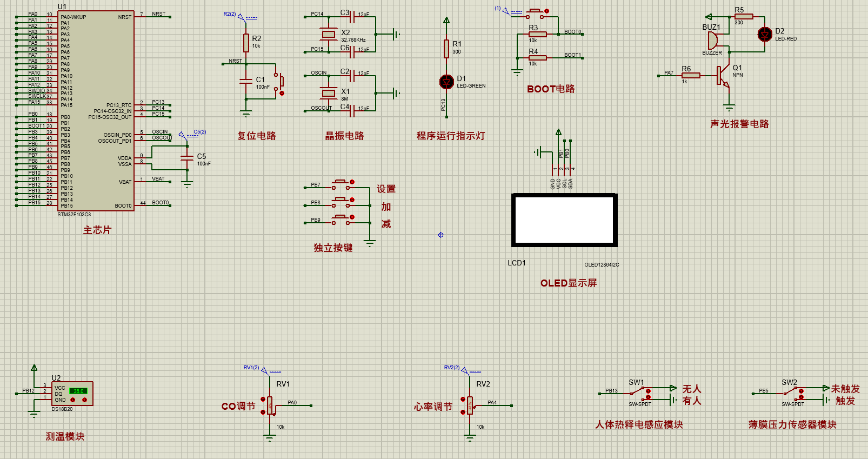Click the 程序运行指示灯 label
Image resolution: width=868 pixels, height=459 pixels.
tap(450, 136)
